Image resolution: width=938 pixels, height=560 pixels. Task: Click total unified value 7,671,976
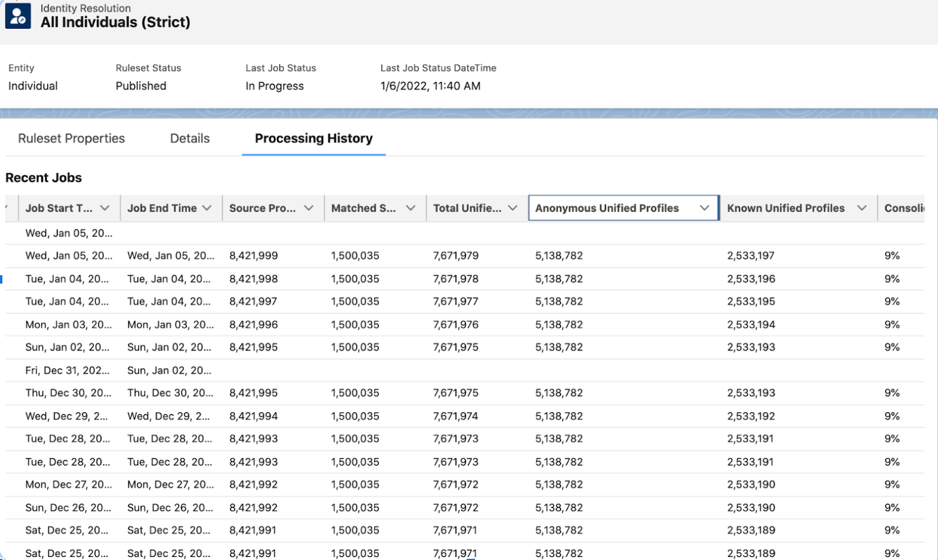[456, 325]
